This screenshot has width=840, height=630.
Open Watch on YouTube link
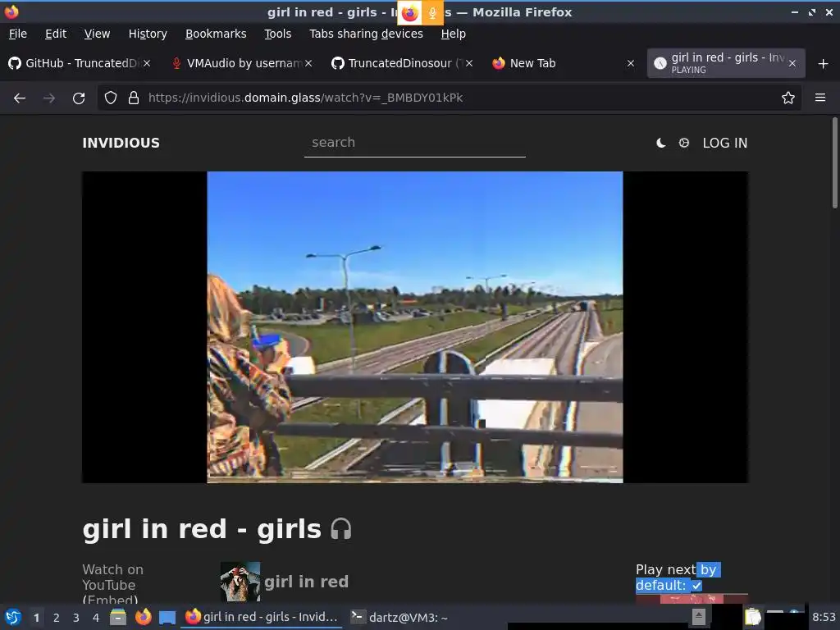coord(113,577)
